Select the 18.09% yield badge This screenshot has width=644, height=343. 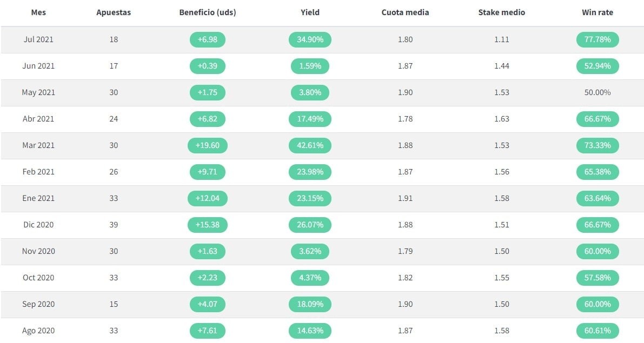point(310,304)
